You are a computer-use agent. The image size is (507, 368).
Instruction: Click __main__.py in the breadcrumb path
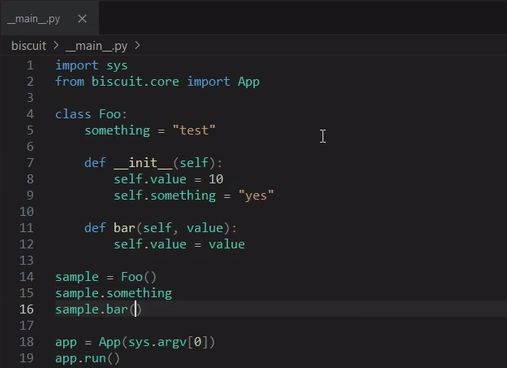pyautogui.click(x=96, y=46)
